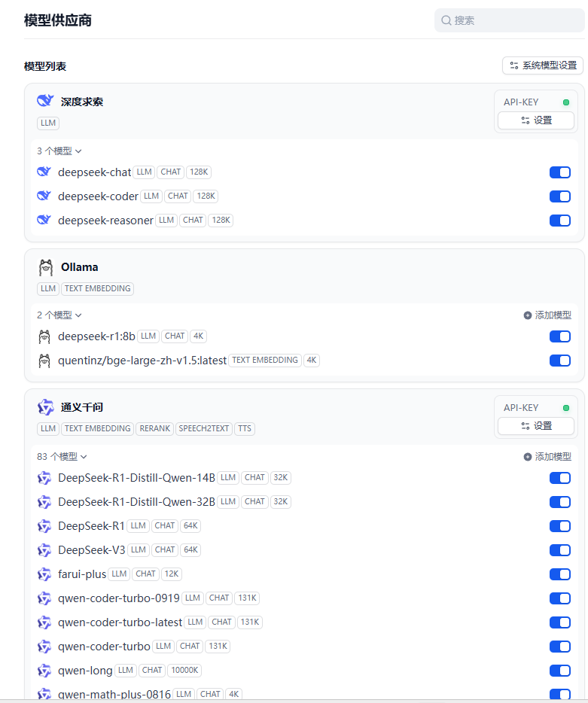Click the farui-plus model icon
Screen dimensions: 588x703
tap(44, 574)
